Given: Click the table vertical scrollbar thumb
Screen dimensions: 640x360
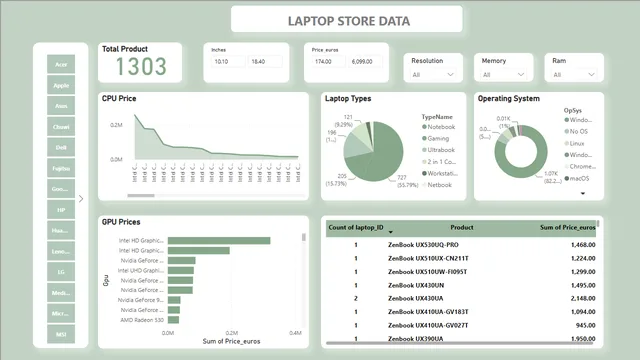Looking at the screenshot, I should click(598, 223).
